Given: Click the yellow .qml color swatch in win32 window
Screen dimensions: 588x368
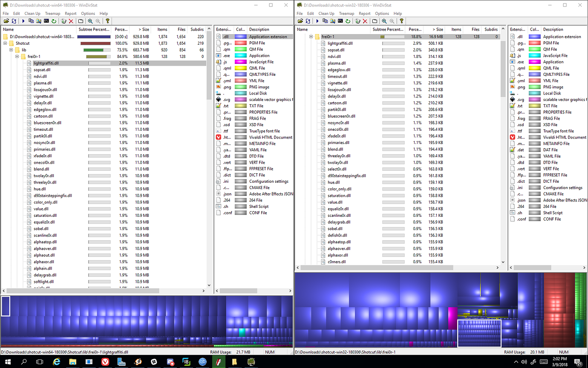Looking at the screenshot, I should 534,68.
